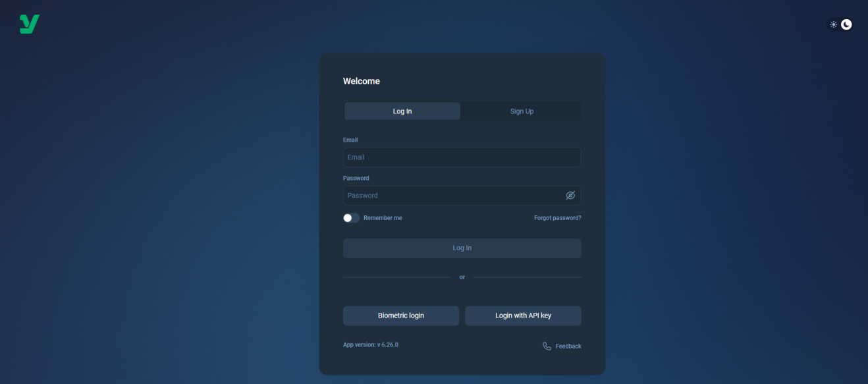
Task: Select the moon dark-theme icon
Action: [846, 24]
